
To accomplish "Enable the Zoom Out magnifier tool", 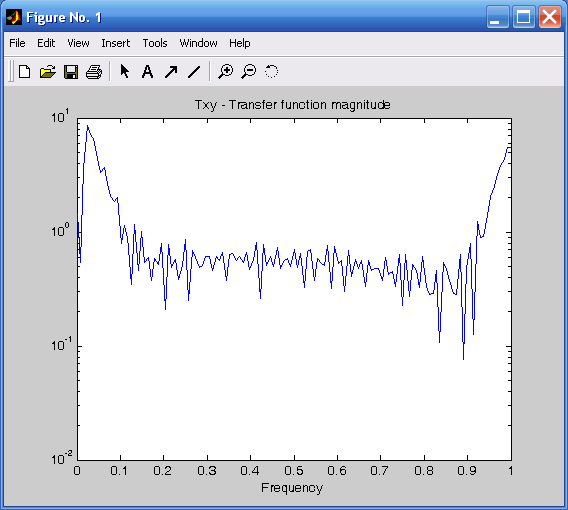I will (249, 71).
